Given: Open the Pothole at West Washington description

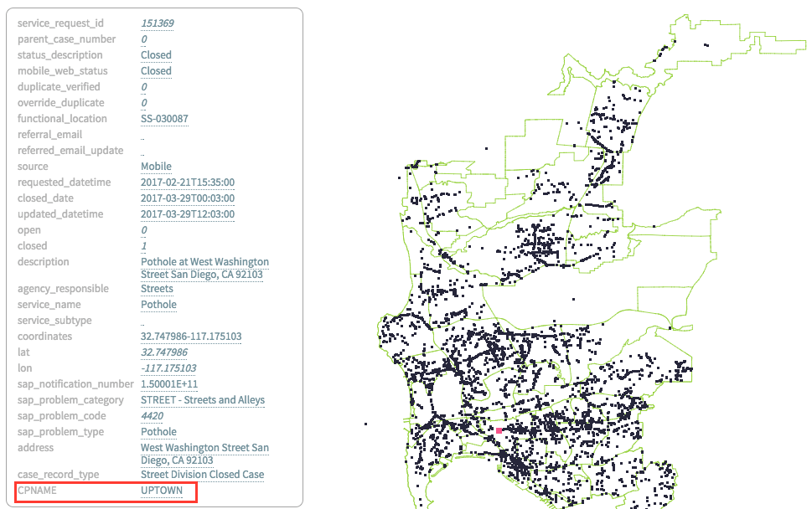Looking at the screenshot, I should point(204,261).
